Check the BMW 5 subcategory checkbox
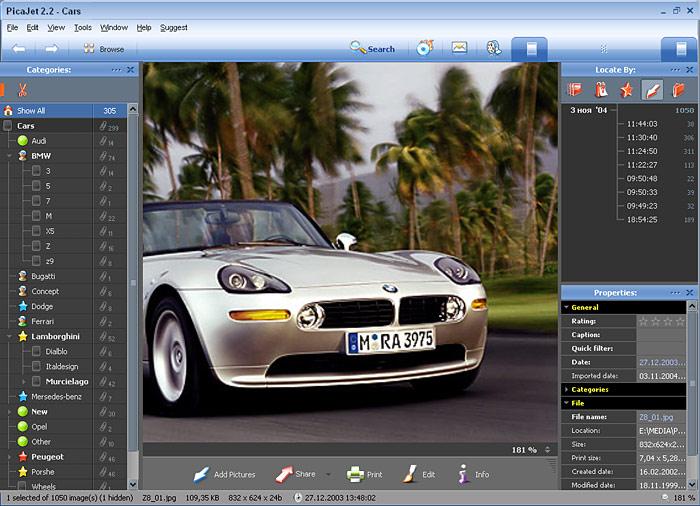The height and width of the screenshot is (506, 700). click(36, 186)
